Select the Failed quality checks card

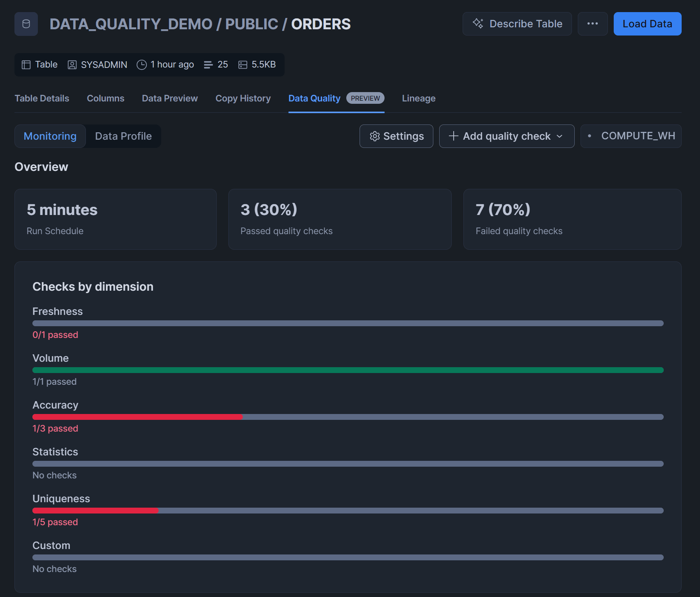coord(572,219)
